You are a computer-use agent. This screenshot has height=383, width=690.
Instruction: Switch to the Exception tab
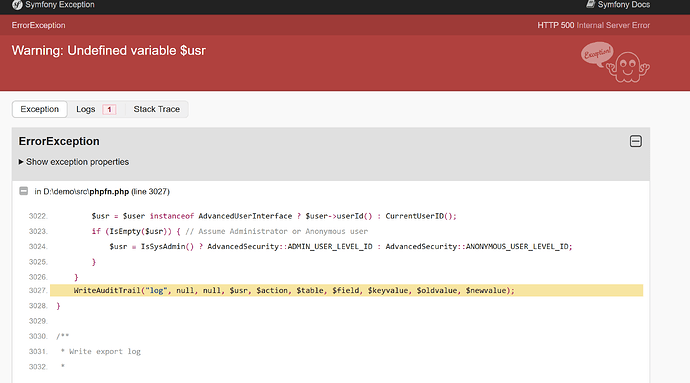(x=40, y=109)
